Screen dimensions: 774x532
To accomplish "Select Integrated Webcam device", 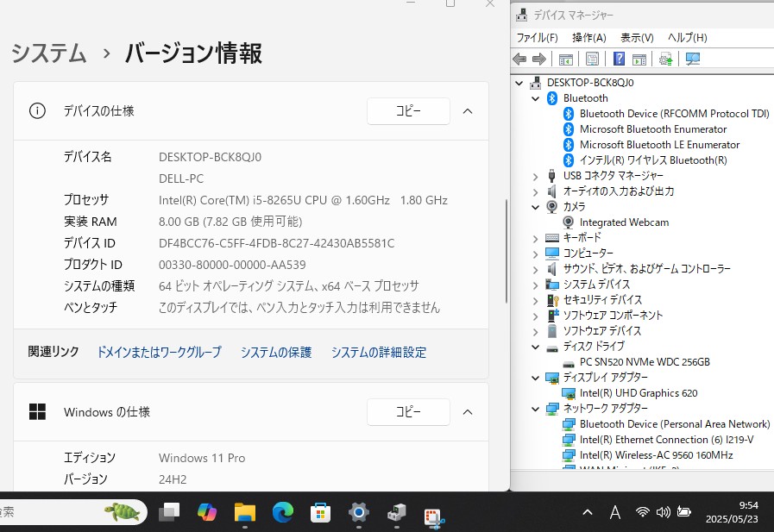I will click(624, 222).
